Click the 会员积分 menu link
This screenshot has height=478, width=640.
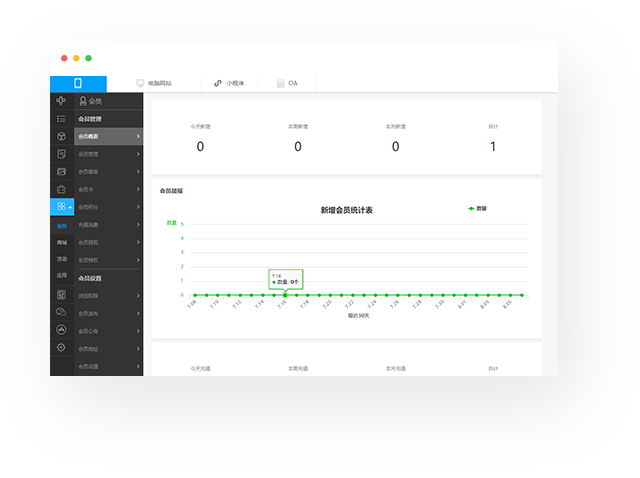[x=108, y=207]
